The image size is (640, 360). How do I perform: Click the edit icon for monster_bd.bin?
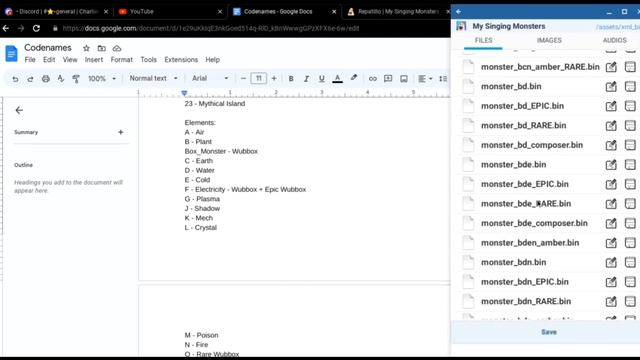coord(611,87)
